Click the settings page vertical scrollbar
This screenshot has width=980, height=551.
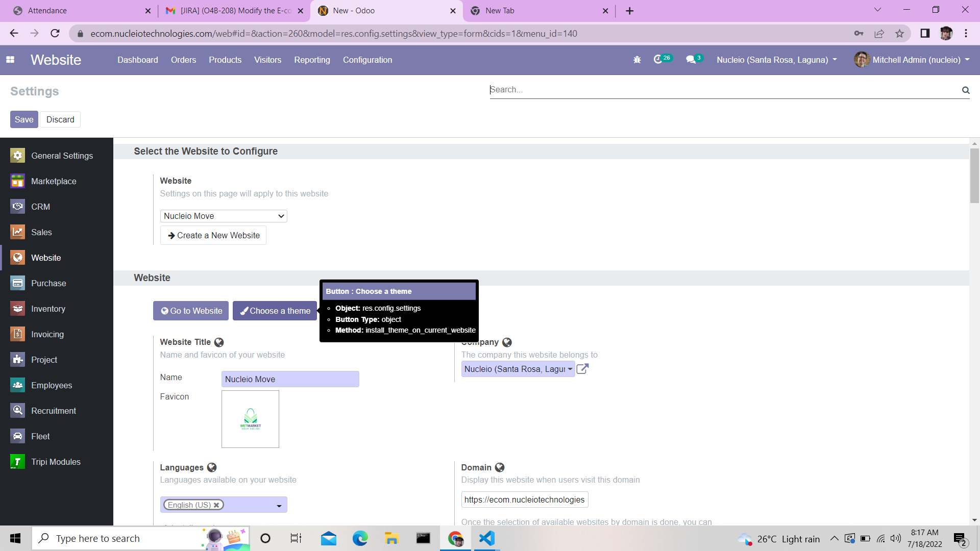[x=974, y=176]
